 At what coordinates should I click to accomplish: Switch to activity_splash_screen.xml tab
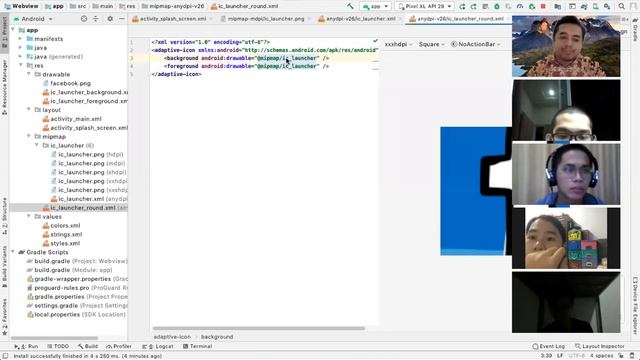pos(172,19)
